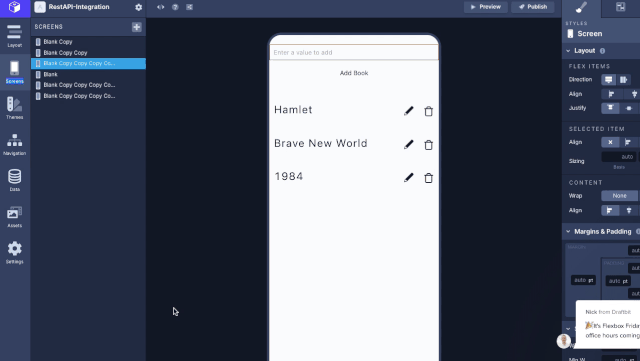Click the edit pencil for 1984

coord(409,177)
